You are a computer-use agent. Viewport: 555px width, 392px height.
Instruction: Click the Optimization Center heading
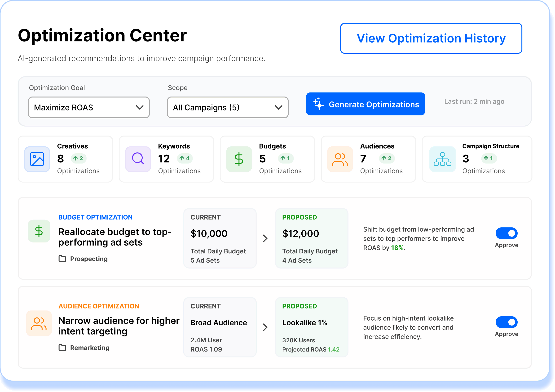pos(102,36)
